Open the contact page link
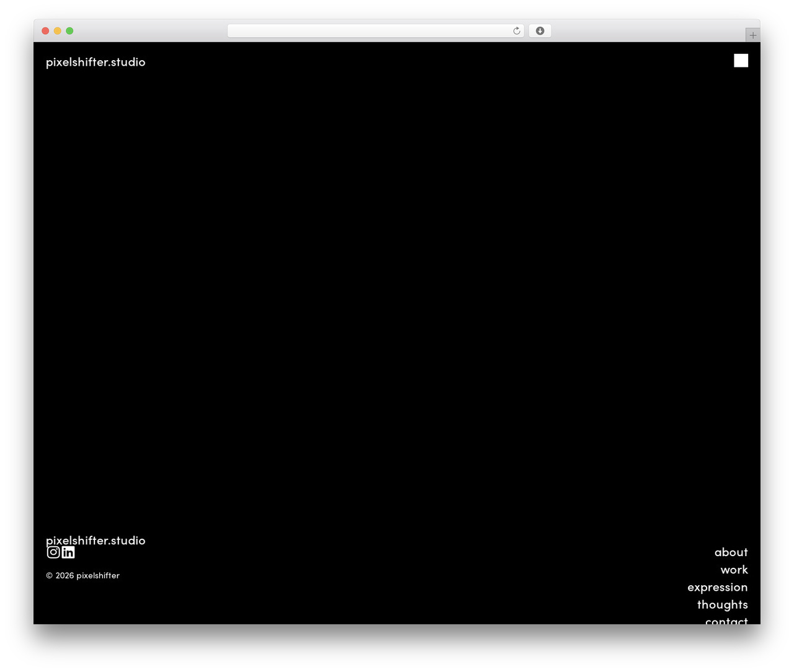This screenshot has height=672, width=794. (726, 620)
